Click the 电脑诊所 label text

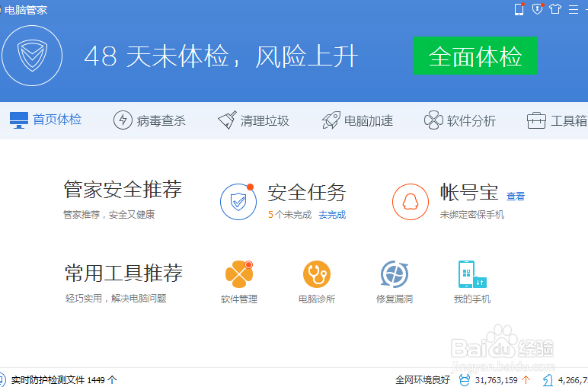click(317, 299)
